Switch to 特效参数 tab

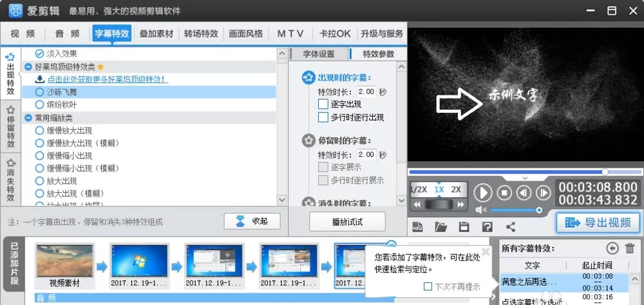(378, 54)
